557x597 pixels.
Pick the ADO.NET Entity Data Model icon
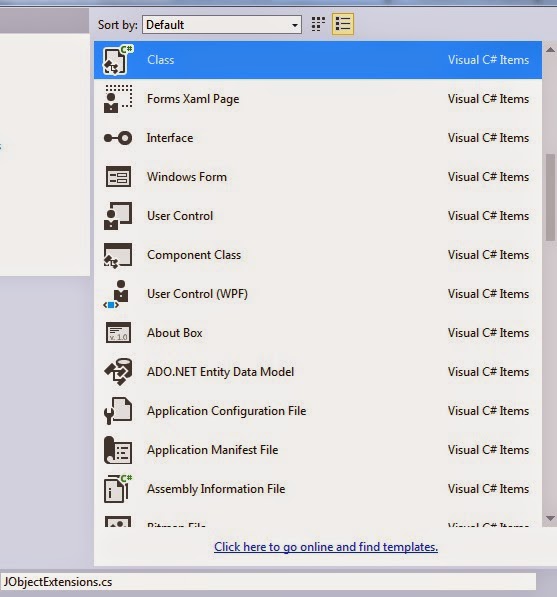click(118, 372)
